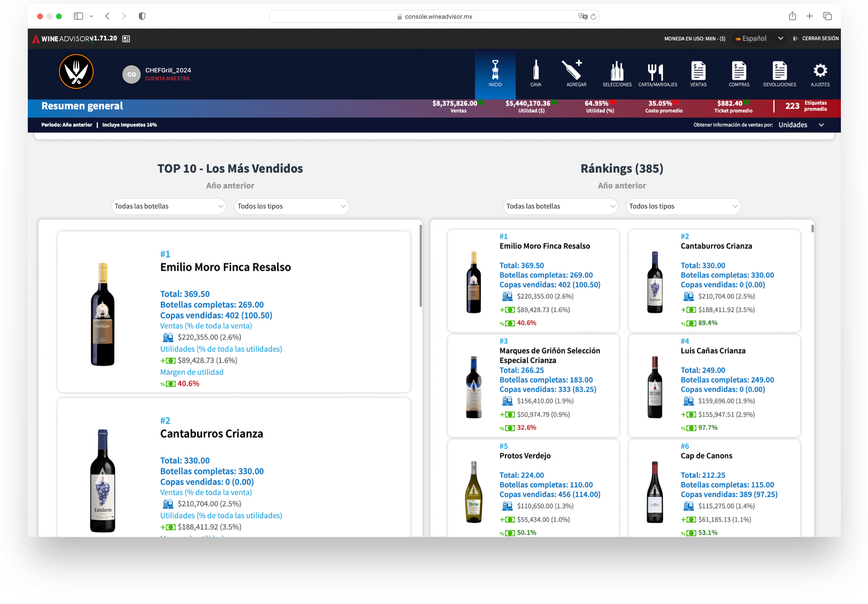Click the $8,375,826.00 Ventas summary
Screen dimensions: 868x604
coord(457,106)
